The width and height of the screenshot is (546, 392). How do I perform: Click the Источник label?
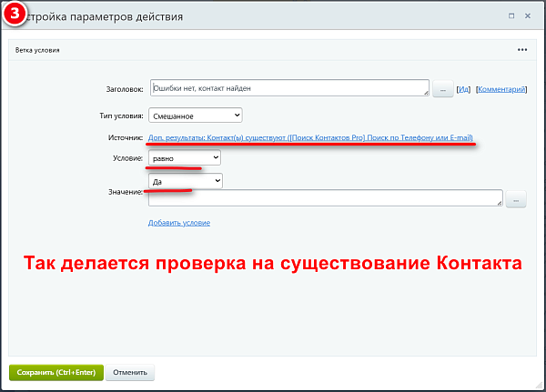[x=126, y=138]
